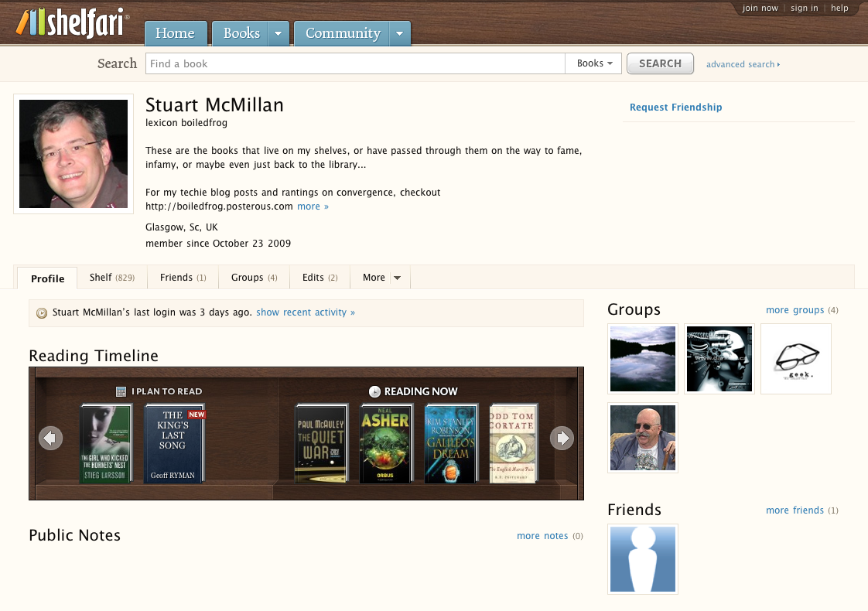
Task: Click the clock icon beside last login
Action: (x=42, y=313)
